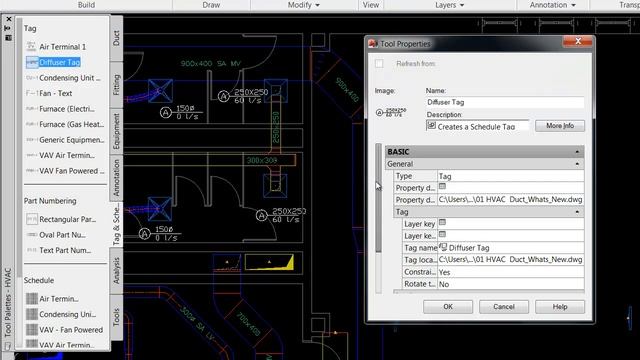Screen dimensions: 640x360
Task: Switch to the Duct palette tab
Action: point(116,38)
